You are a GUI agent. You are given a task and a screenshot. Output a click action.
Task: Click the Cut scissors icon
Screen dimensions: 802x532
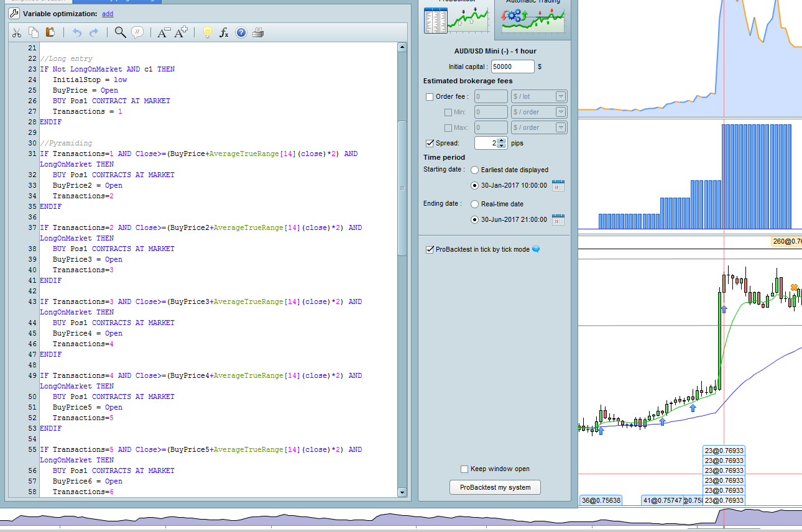tap(17, 32)
